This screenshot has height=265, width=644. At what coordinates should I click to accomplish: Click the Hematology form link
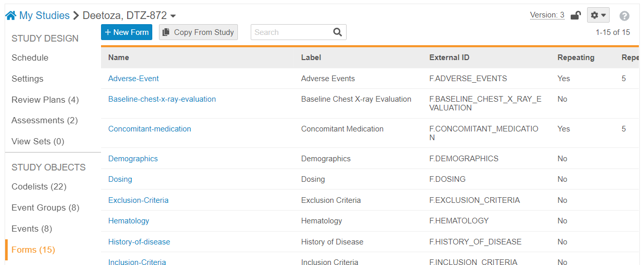[128, 221]
